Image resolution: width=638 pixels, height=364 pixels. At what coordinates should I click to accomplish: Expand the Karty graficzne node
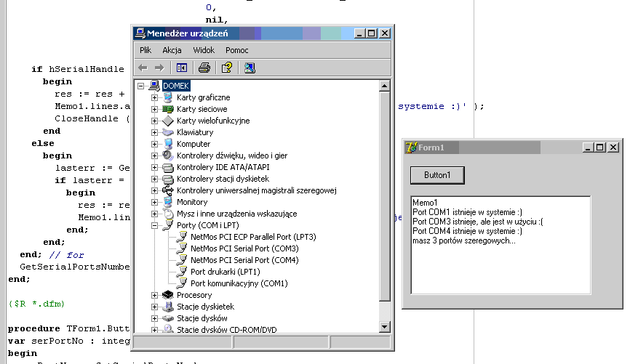(x=154, y=97)
